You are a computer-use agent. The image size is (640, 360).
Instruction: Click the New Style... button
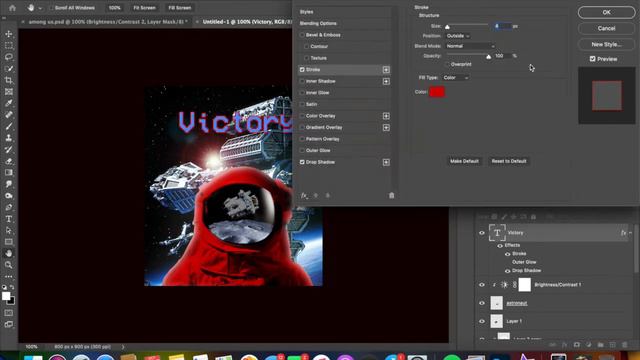(606, 44)
